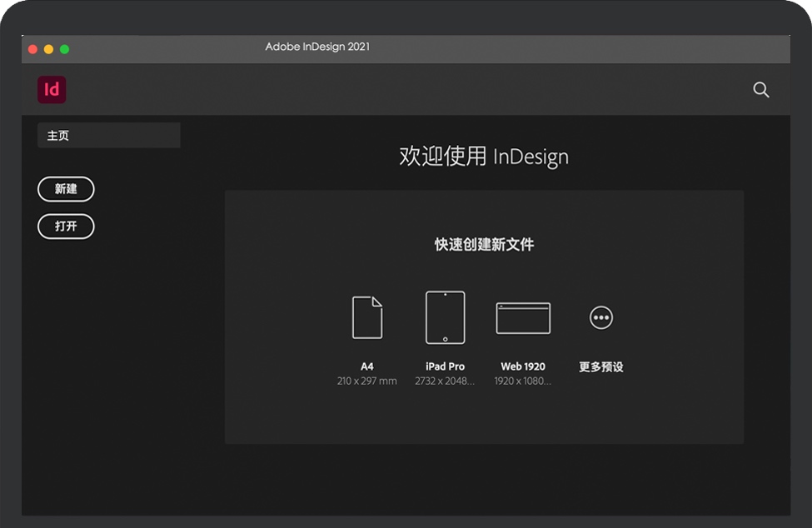The image size is (812, 528).
Task: Click the 1920 x 1080 dimension text
Action: (x=523, y=381)
